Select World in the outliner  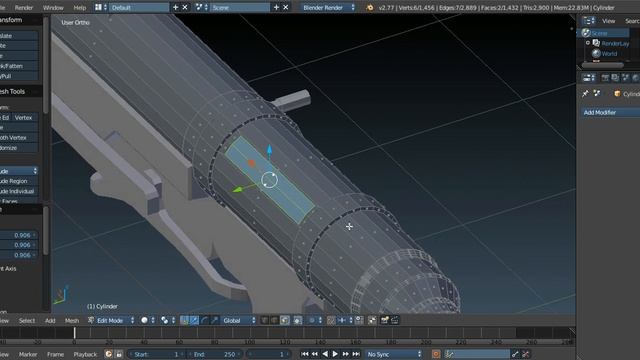point(609,53)
